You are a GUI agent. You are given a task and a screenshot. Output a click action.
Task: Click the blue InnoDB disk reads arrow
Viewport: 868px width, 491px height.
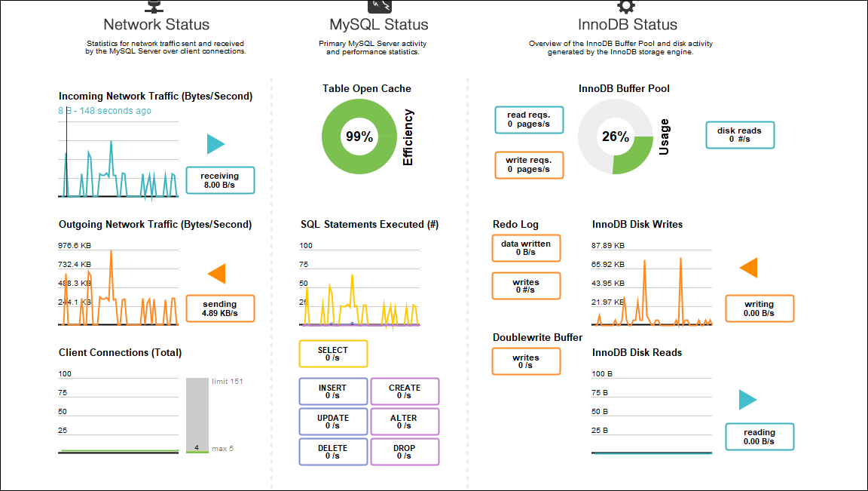point(747,400)
